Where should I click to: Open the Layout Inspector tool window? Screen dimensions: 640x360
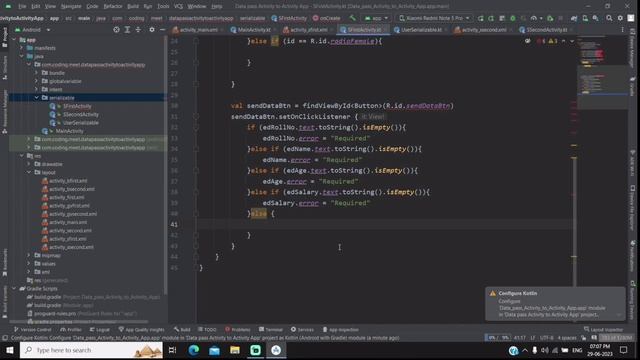tap(603, 329)
